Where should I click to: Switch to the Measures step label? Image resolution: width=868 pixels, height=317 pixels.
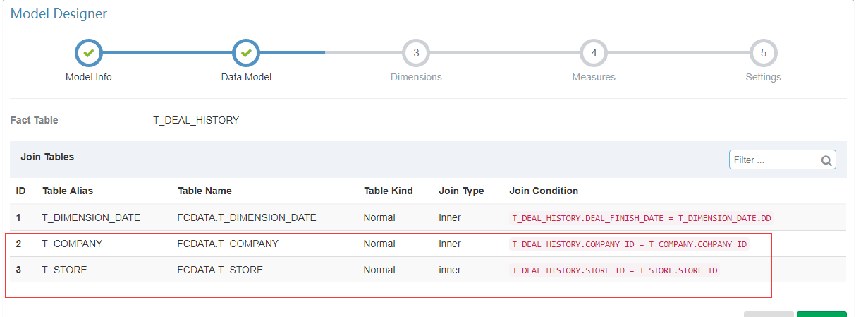(594, 77)
